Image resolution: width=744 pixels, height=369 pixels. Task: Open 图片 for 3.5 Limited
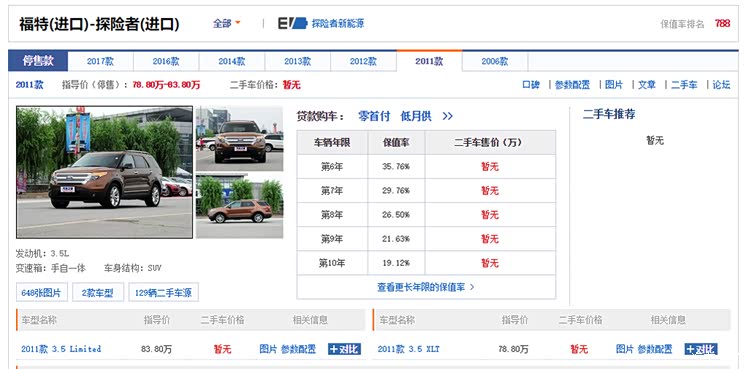pyautogui.click(x=268, y=349)
